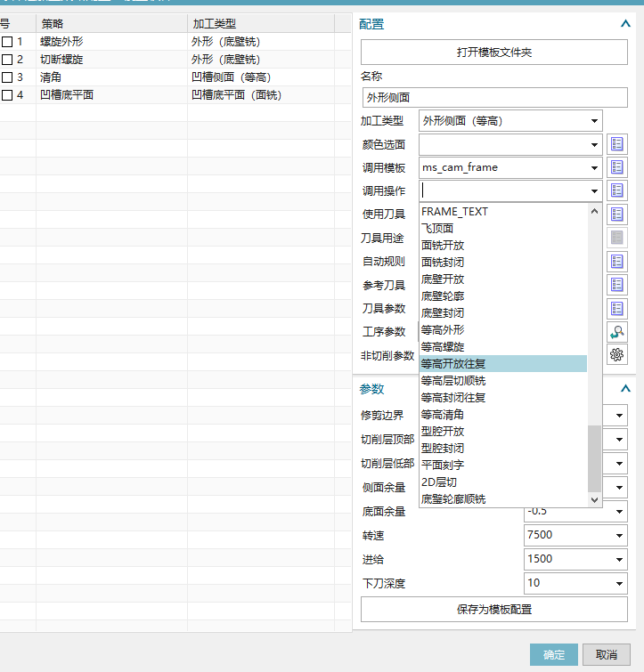Select 2D层切 from the list
Screen dimensions: 644x672
pyautogui.click(x=503, y=482)
